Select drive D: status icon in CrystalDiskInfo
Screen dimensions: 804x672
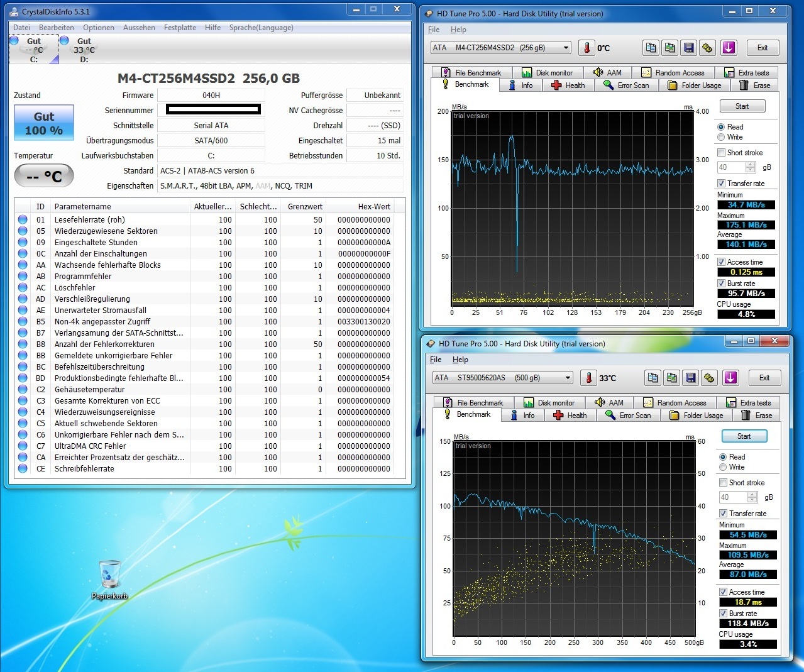tap(64, 40)
